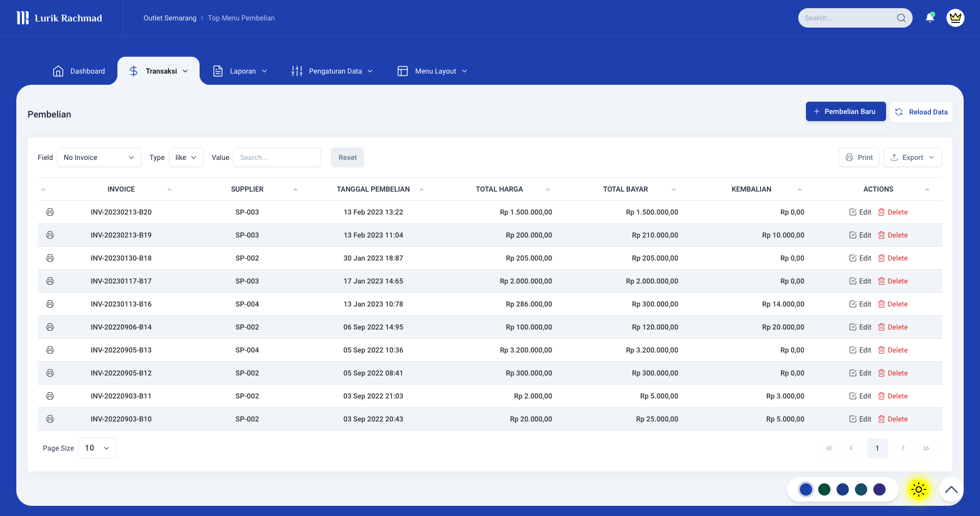980x516 pixels.
Task: Click the Pembelian Baru button
Action: tap(845, 111)
